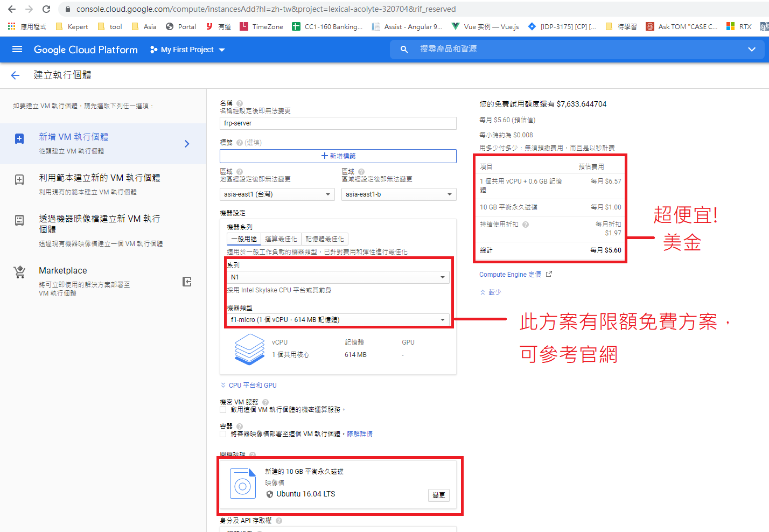The width and height of the screenshot is (769, 532).
Task: Switch to the 運算最佳化 tab
Action: click(x=281, y=239)
